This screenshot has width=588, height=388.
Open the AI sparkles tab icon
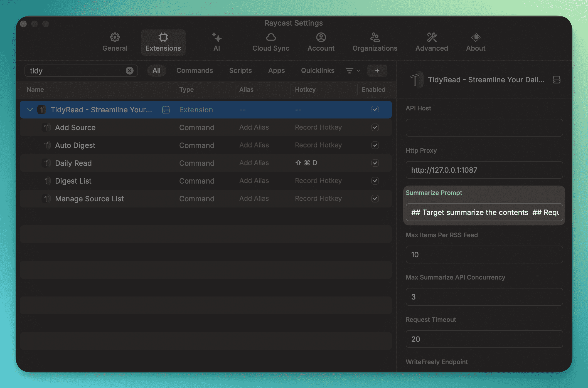(216, 37)
